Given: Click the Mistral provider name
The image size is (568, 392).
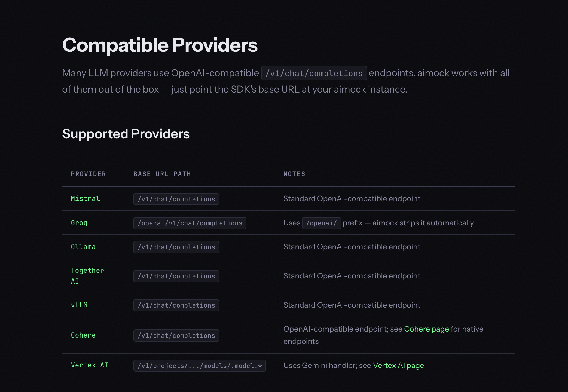Looking at the screenshot, I should [x=85, y=198].
